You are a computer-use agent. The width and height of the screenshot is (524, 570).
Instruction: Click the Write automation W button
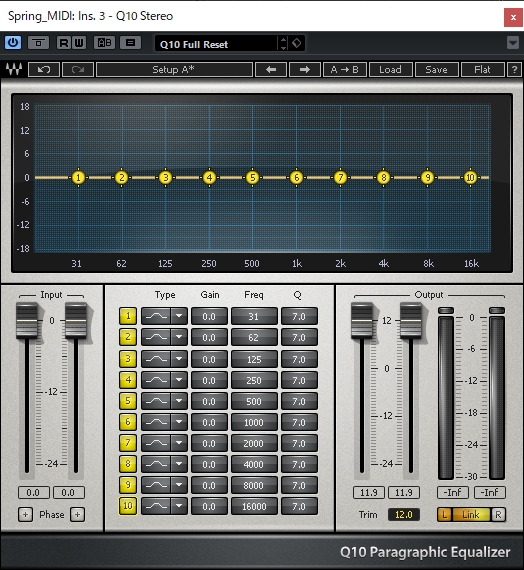pos(79,43)
